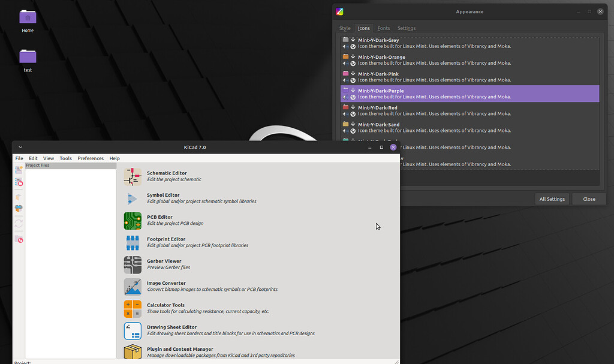Click the Open Project toolbar icon
This screenshot has height=364, width=614.
(19, 182)
